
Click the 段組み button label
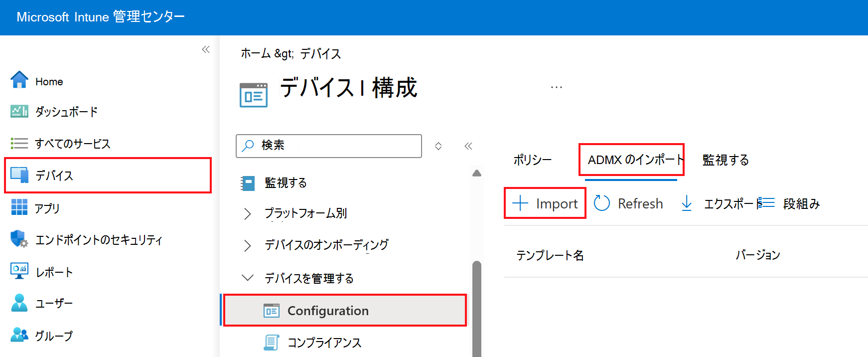coord(801,204)
